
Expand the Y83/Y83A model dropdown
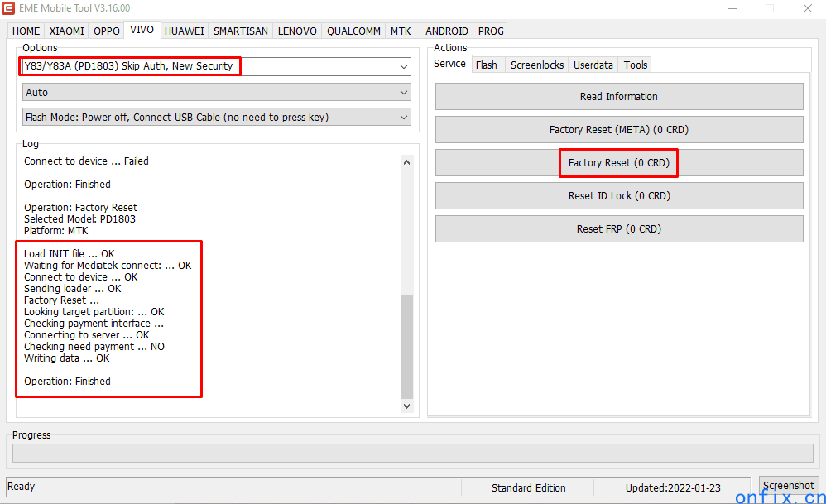coord(403,66)
